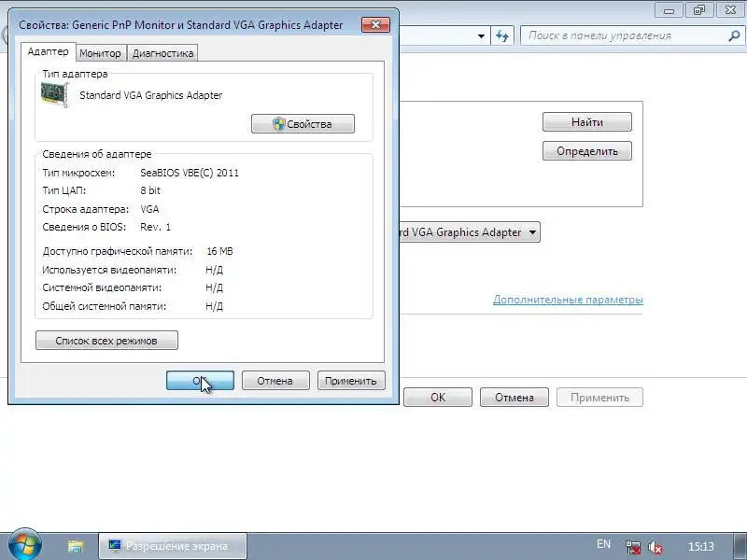Screen dimensions: 747x560
Task: Open the Дополнительные параметры link
Action: pos(568,300)
